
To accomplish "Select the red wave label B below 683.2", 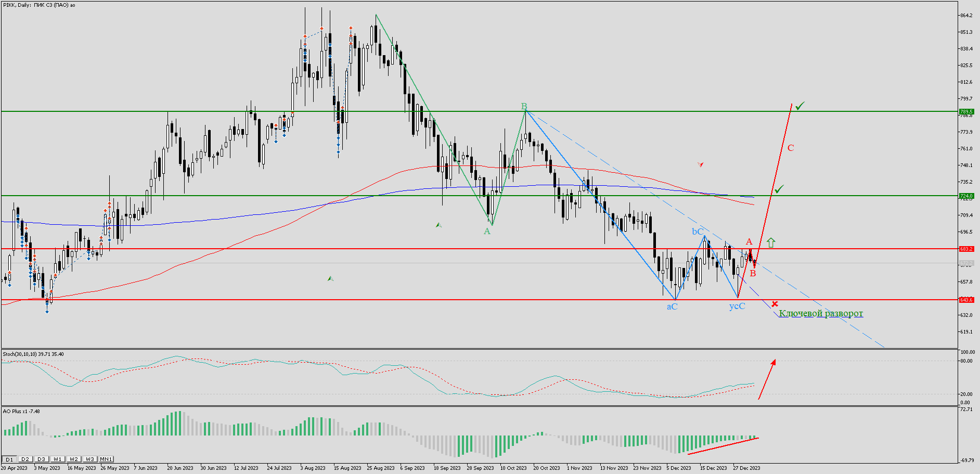I will [x=753, y=273].
